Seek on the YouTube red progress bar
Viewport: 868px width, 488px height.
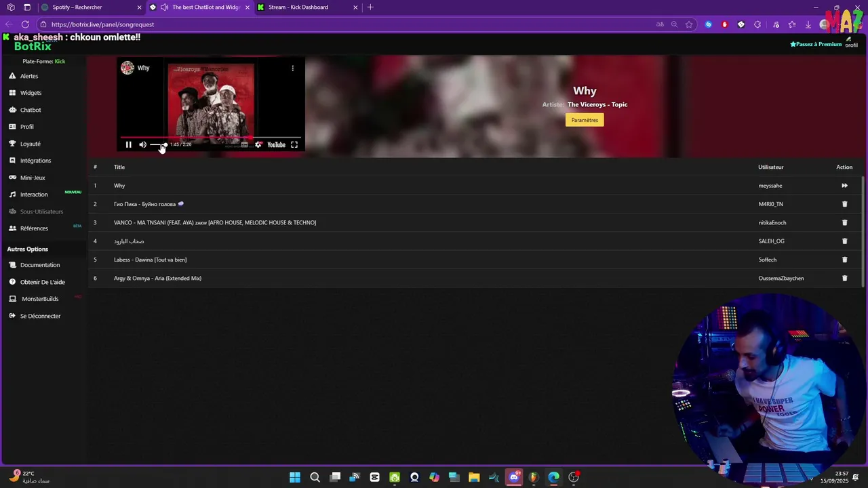click(x=210, y=138)
